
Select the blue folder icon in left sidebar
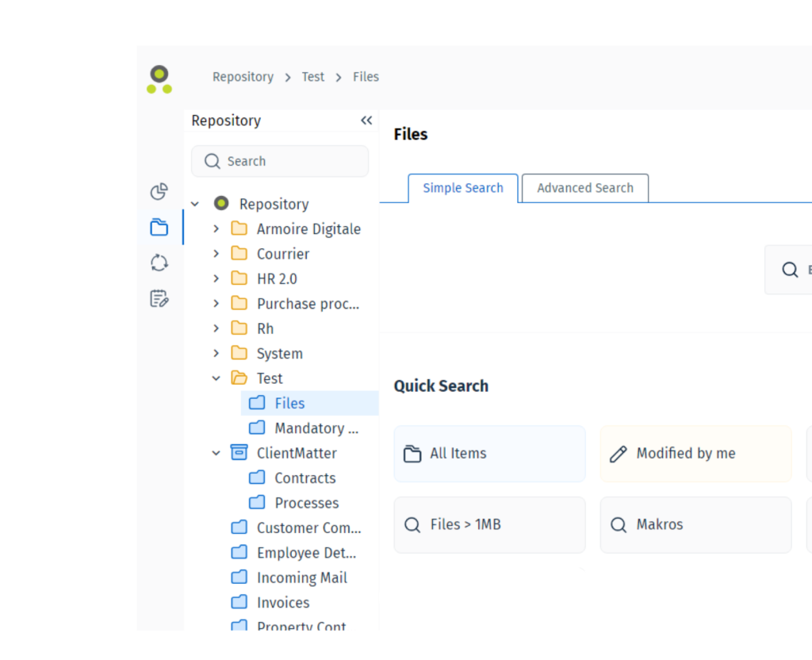tap(159, 227)
